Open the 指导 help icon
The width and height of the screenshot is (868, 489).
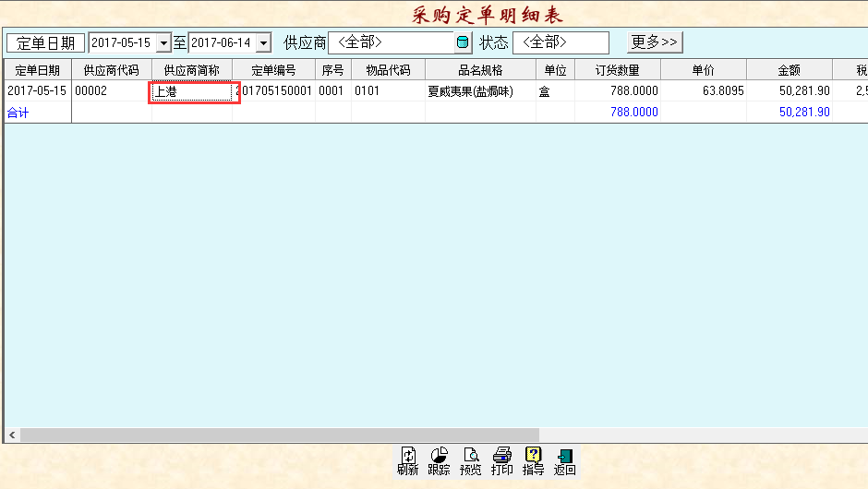[533, 461]
